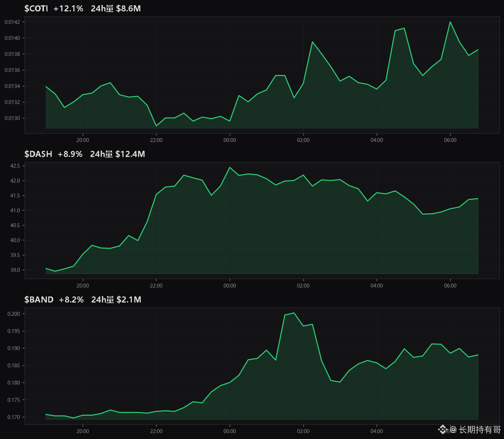Click the $COTI ticker title
Viewport: 504px width, 439px height.
(x=36, y=9)
